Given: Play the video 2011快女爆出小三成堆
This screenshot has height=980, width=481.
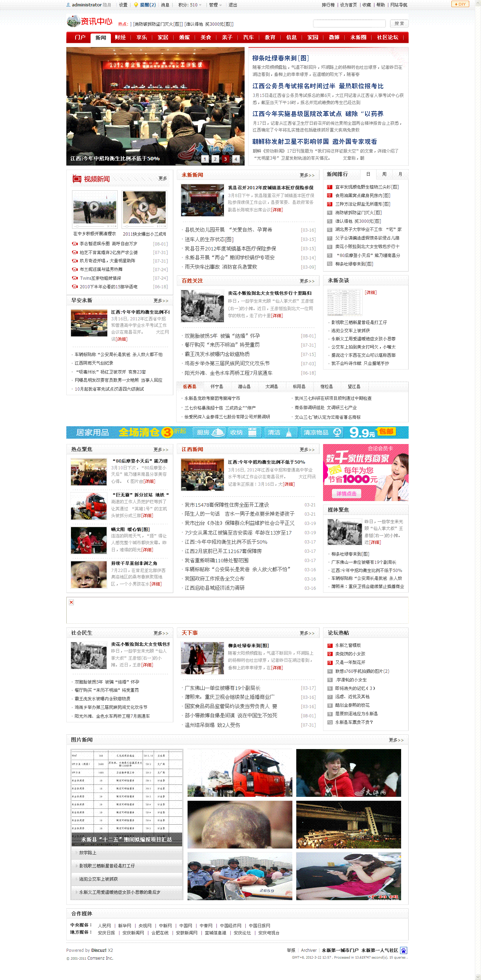Looking at the screenshot, I should [144, 207].
